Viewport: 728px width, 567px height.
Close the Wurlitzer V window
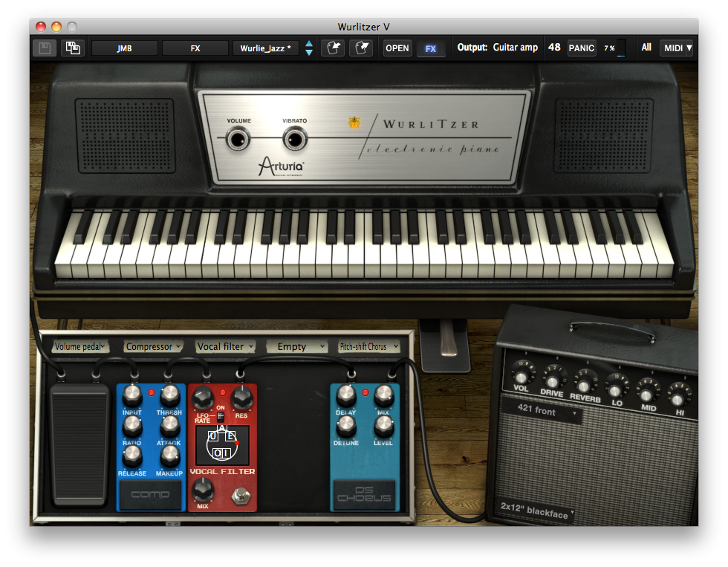pyautogui.click(x=41, y=27)
